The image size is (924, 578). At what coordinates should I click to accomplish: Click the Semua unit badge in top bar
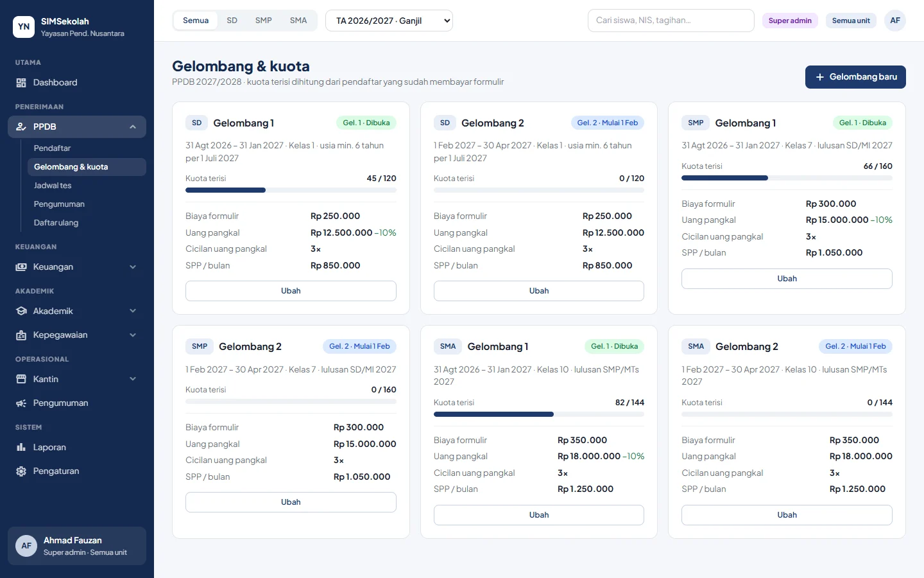click(x=851, y=21)
